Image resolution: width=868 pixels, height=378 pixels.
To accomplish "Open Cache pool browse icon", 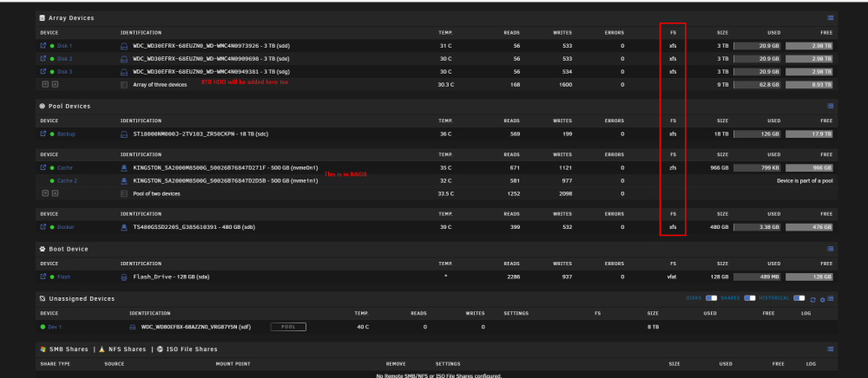I will pos(43,167).
